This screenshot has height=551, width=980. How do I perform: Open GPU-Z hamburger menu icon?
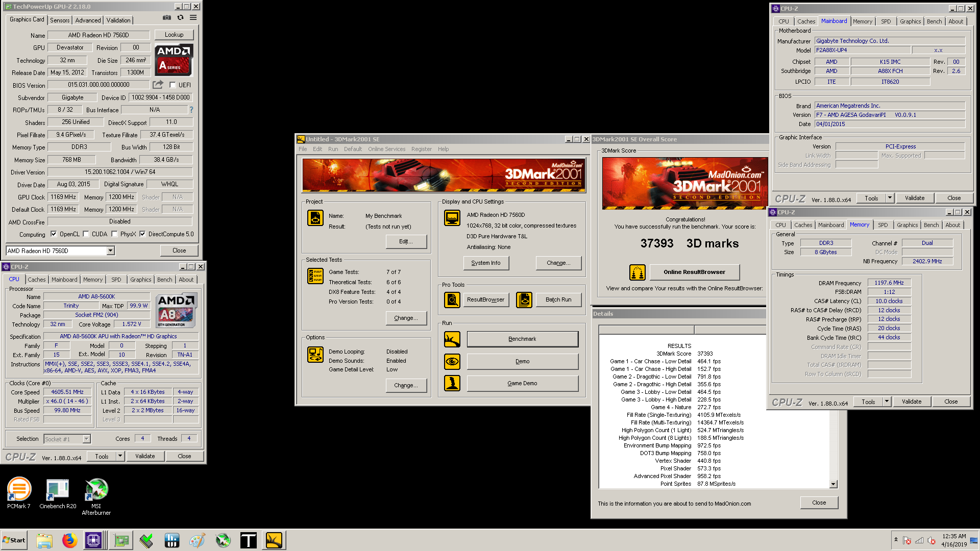[x=193, y=17]
